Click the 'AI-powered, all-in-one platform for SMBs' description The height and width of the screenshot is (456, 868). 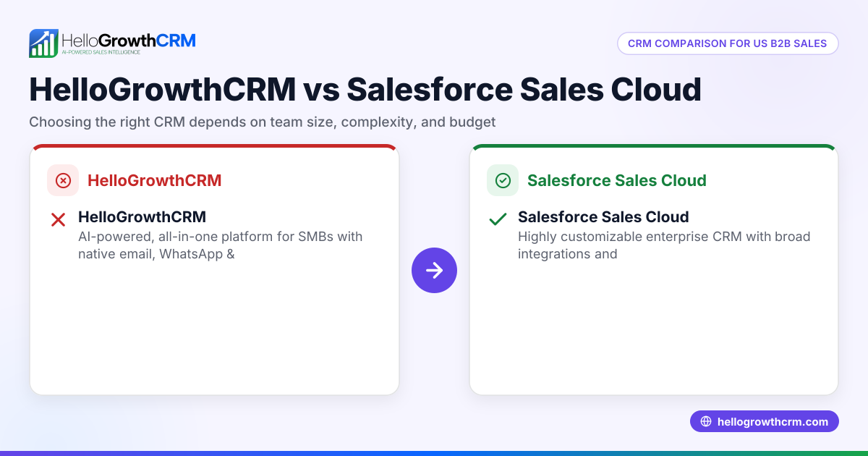[221, 245]
